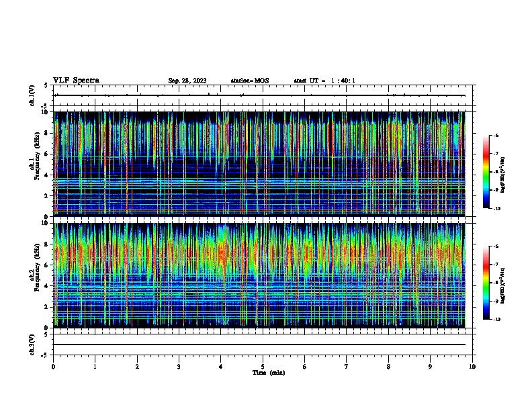The width and height of the screenshot is (532, 411).
Task: Click the ch.1 "Frequency (kHz)" axis label
Action: 38,156
